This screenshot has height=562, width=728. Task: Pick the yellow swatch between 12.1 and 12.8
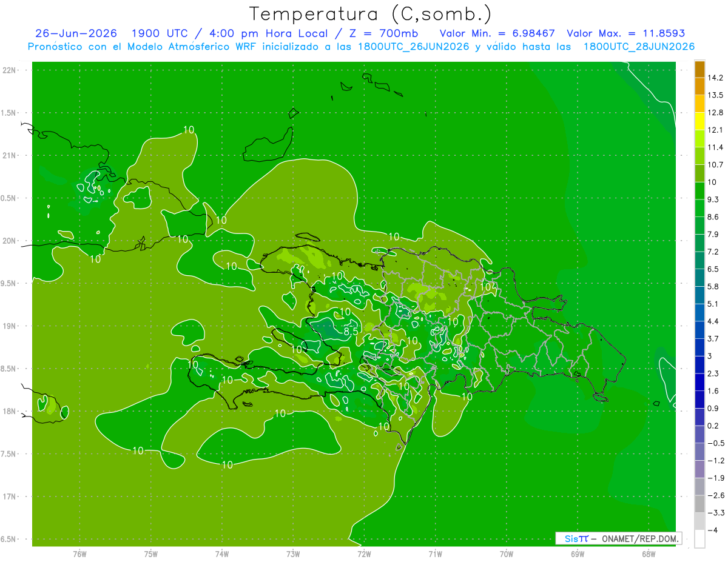(699, 121)
